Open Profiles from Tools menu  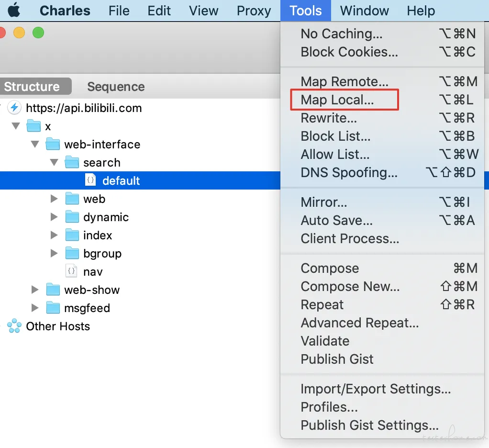[x=382, y=407]
